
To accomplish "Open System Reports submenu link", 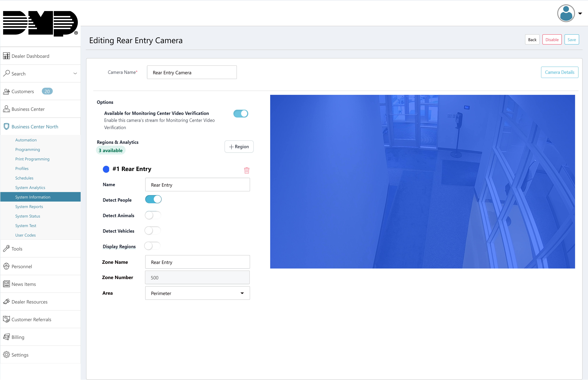I will coord(29,207).
